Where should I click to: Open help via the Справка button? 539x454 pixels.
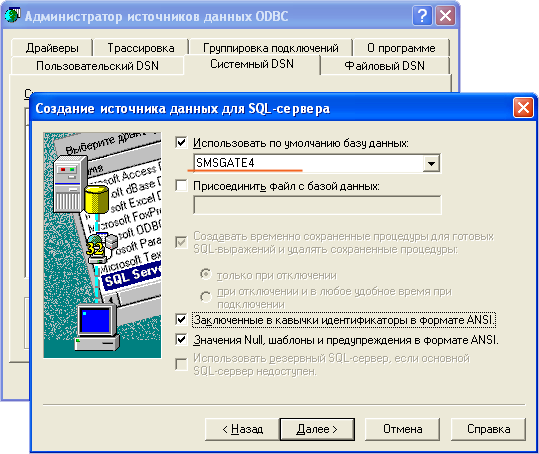(x=488, y=429)
